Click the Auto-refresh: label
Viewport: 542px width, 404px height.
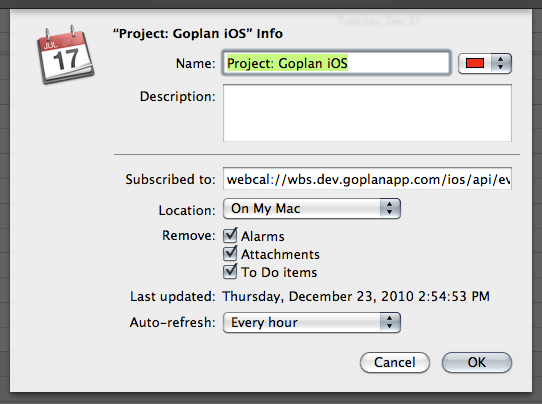(172, 322)
